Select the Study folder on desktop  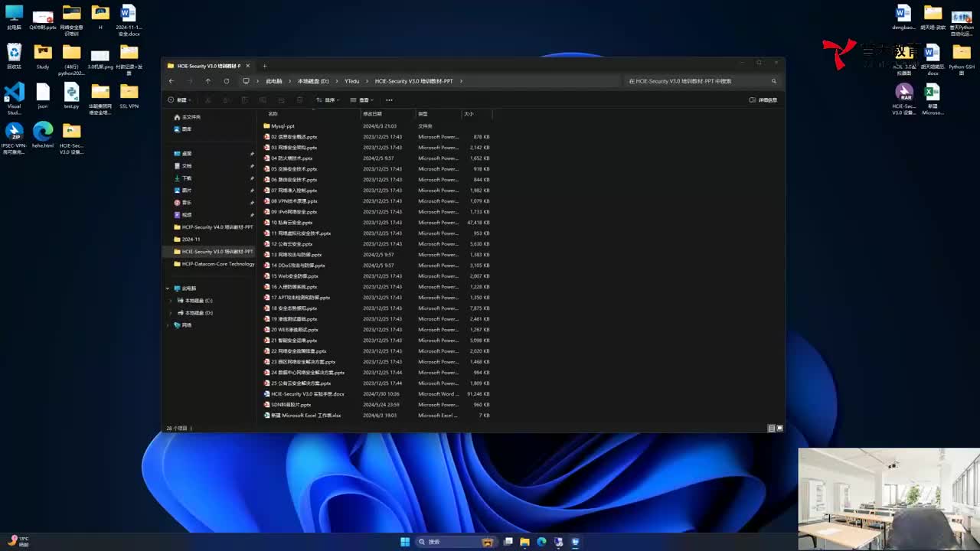coord(43,56)
